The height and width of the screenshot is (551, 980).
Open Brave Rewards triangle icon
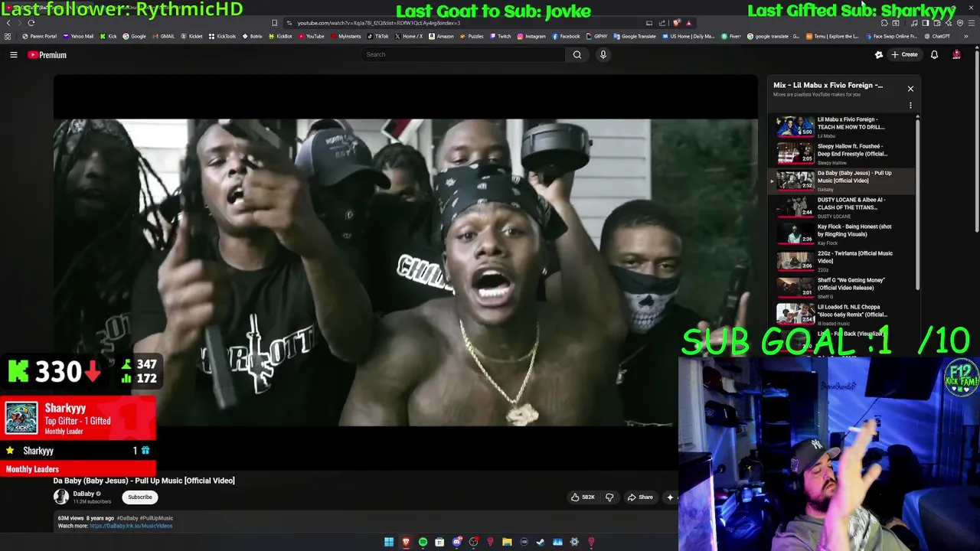[688, 23]
